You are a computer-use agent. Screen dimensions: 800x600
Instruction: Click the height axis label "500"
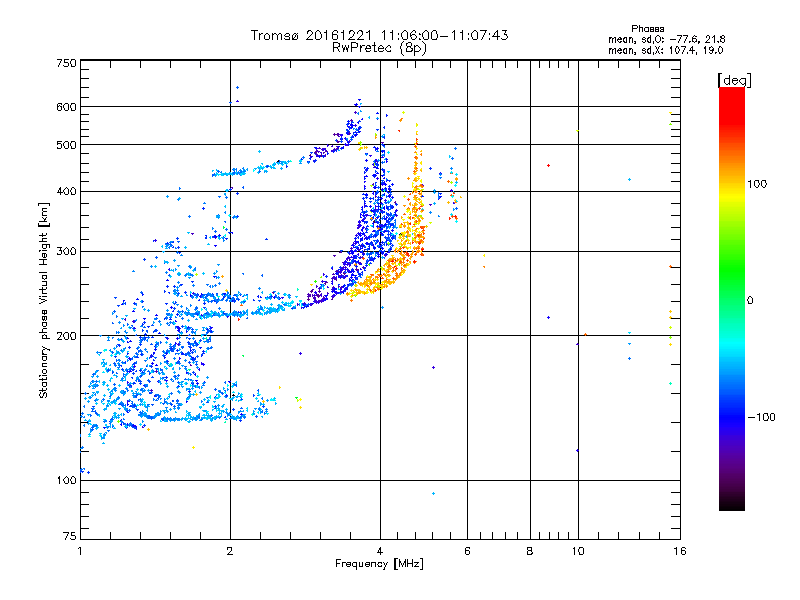[x=66, y=145]
